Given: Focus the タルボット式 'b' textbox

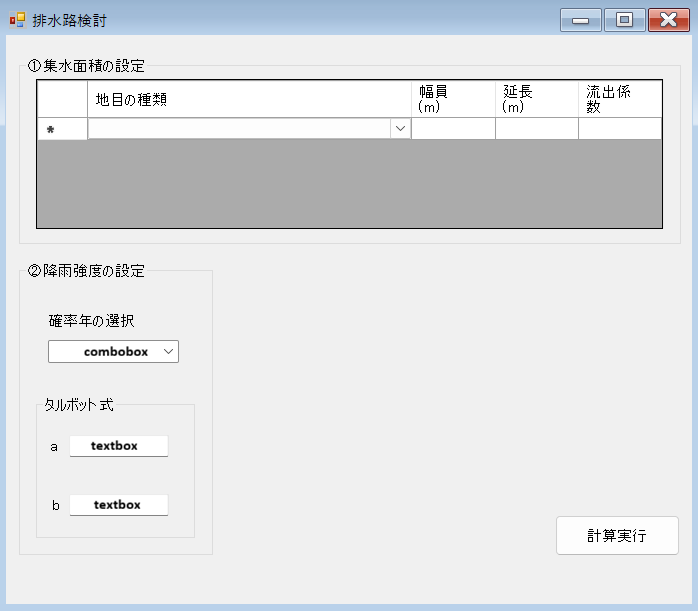Looking at the screenshot, I should (118, 505).
